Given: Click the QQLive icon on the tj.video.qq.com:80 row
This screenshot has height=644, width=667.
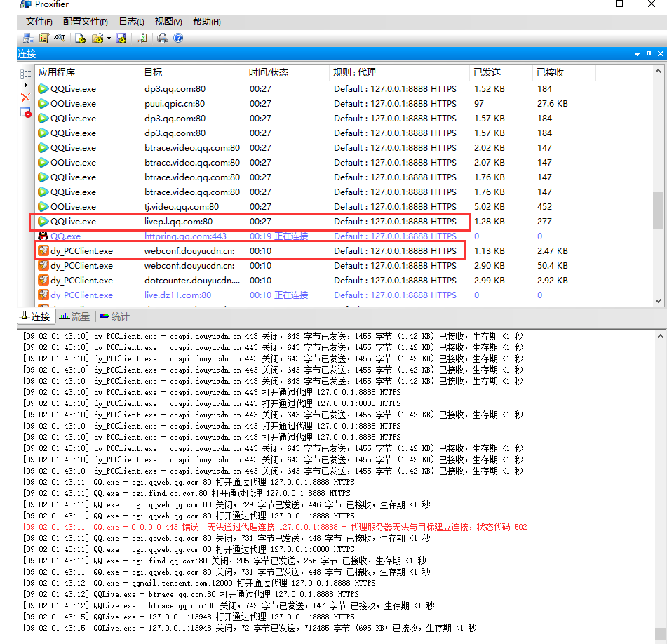Looking at the screenshot, I should [43, 206].
